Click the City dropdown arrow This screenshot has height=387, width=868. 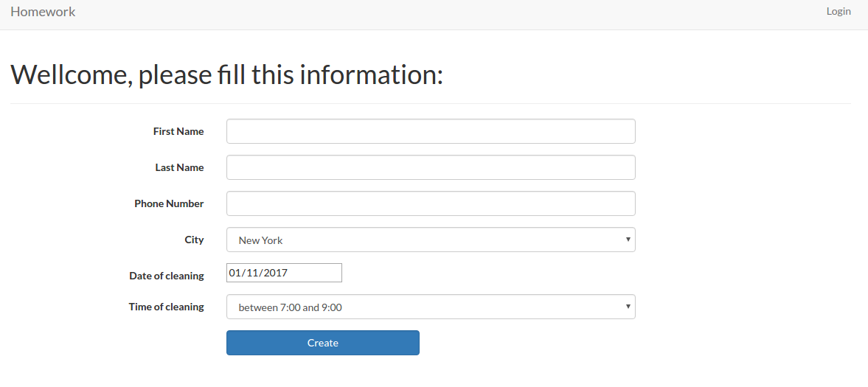click(628, 240)
